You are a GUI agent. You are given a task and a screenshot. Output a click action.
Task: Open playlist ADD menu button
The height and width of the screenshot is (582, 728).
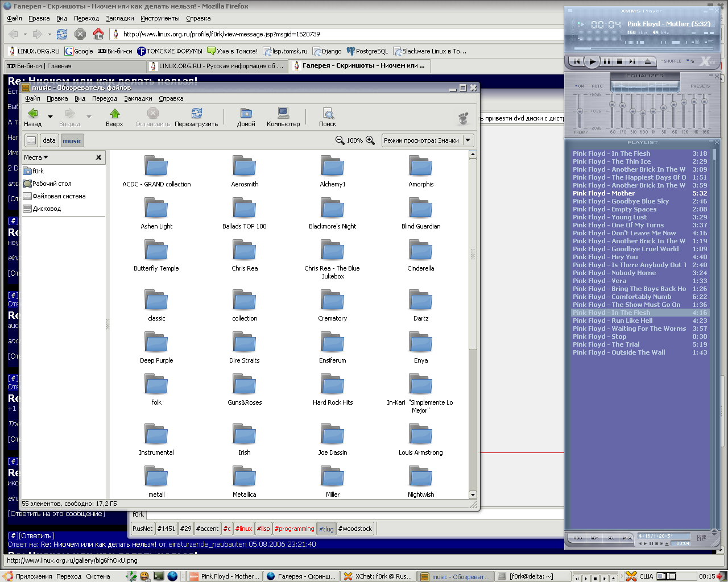click(x=577, y=538)
